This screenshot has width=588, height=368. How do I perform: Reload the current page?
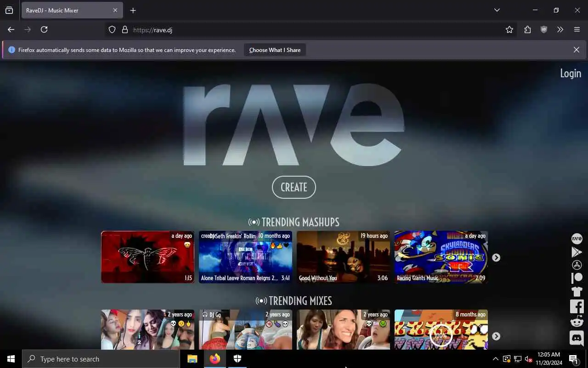tap(44, 29)
